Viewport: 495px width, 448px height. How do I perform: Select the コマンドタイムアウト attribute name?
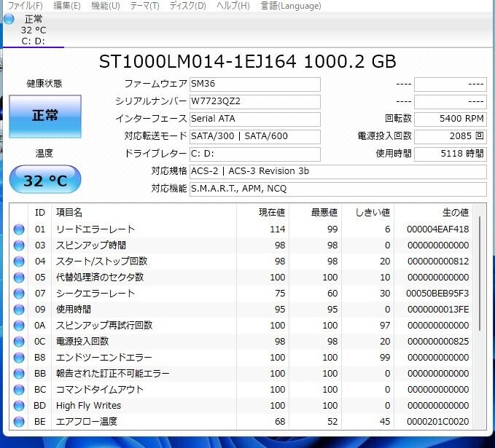pyautogui.click(x=99, y=390)
